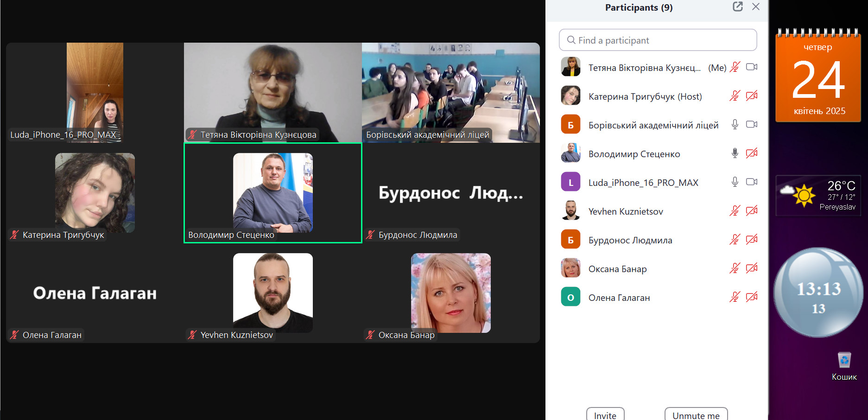Viewport: 868px width, 420px height.
Task: Open the Кошик recycle bin icon
Action: pos(844,366)
